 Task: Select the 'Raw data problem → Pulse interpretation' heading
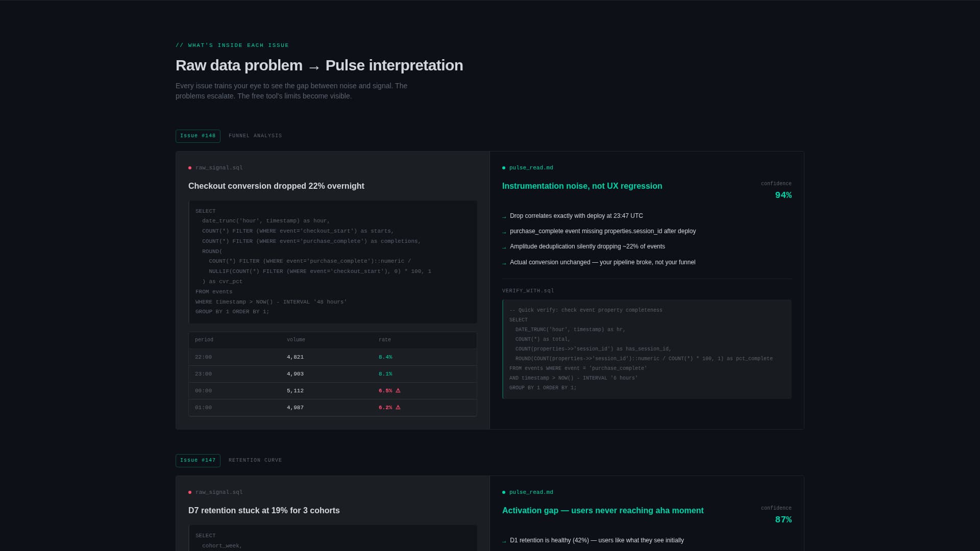click(x=320, y=65)
